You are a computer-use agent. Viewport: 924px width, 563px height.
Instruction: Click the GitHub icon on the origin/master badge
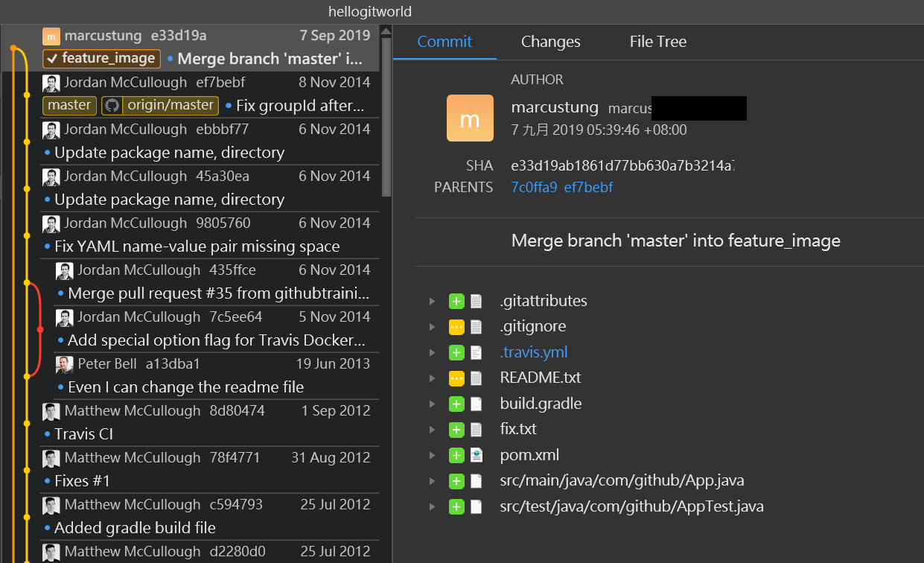point(112,104)
